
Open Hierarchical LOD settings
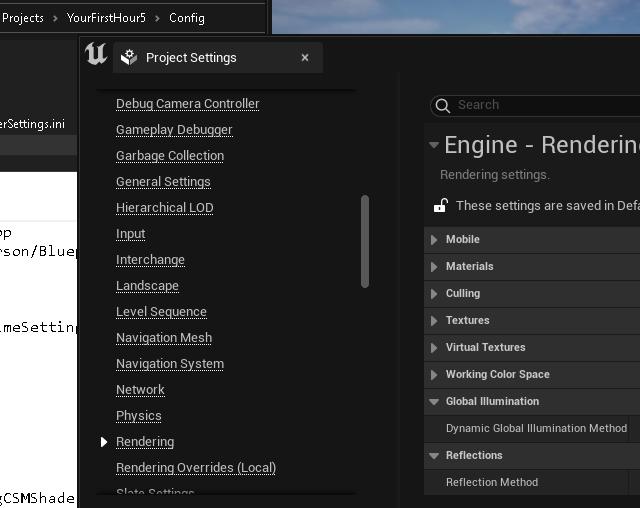click(x=164, y=208)
